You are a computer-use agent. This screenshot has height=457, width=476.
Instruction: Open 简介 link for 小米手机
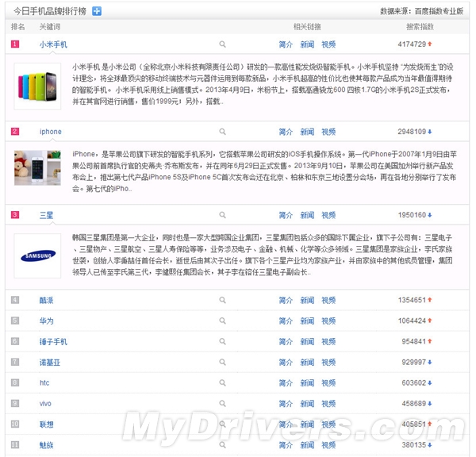(x=286, y=44)
